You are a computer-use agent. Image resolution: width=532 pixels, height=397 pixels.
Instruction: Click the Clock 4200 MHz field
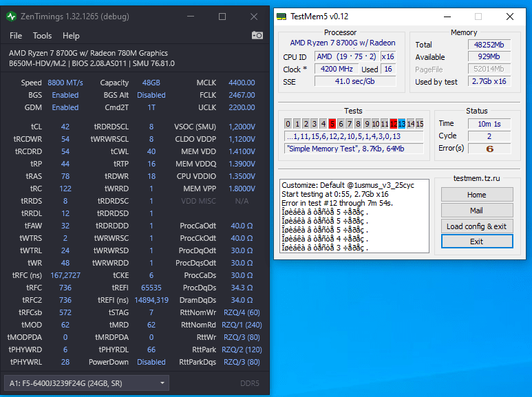[x=337, y=69]
